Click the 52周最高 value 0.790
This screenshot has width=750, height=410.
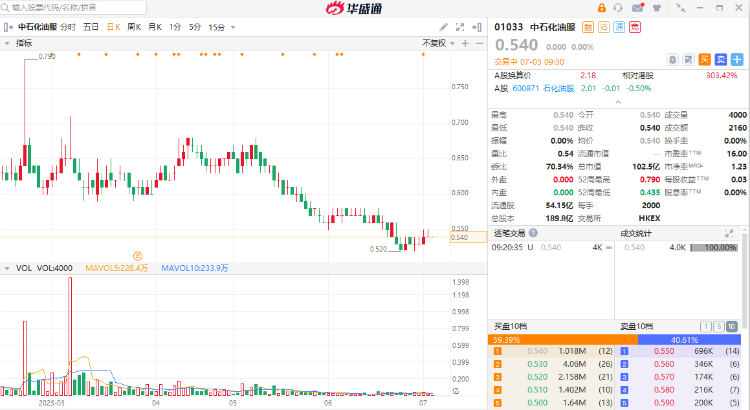650,179
